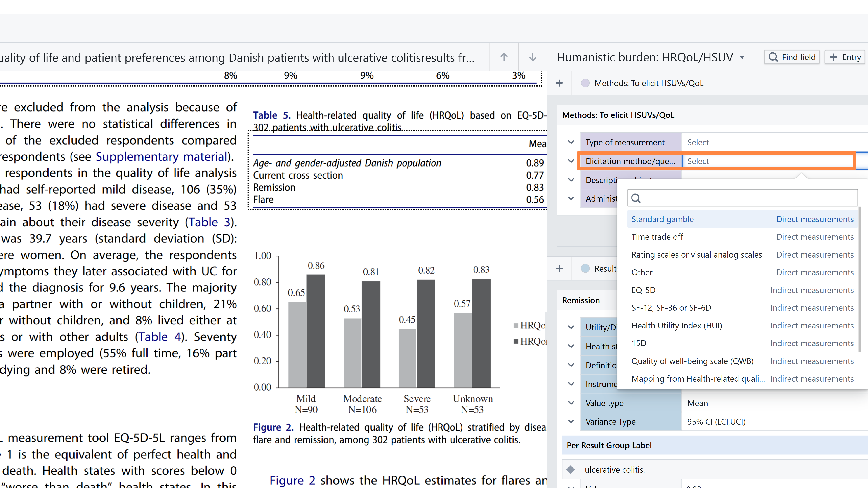
Task: Click the document title in header bar
Action: pos(237,58)
